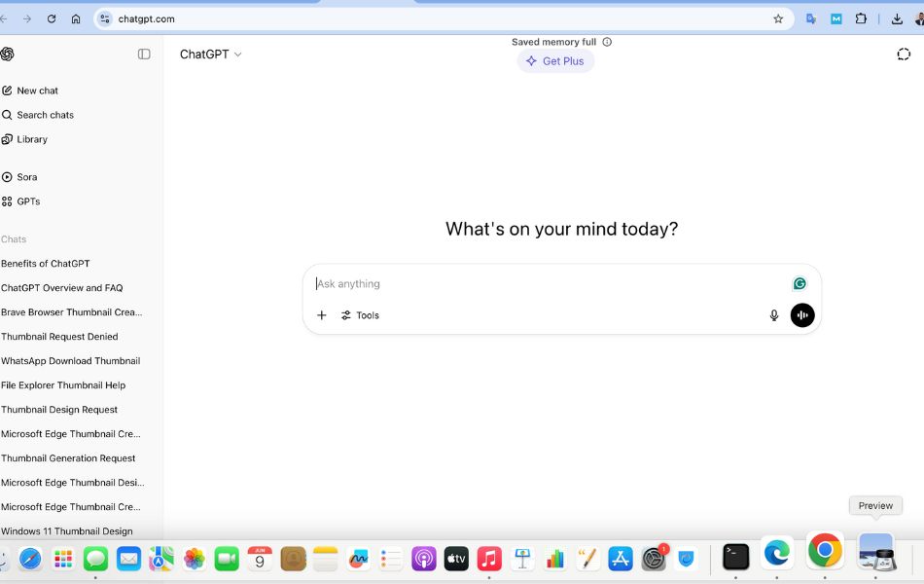Open the Windows 11 Thumbnail Design chat
Image resolution: width=924 pixels, height=584 pixels.
[66, 530]
